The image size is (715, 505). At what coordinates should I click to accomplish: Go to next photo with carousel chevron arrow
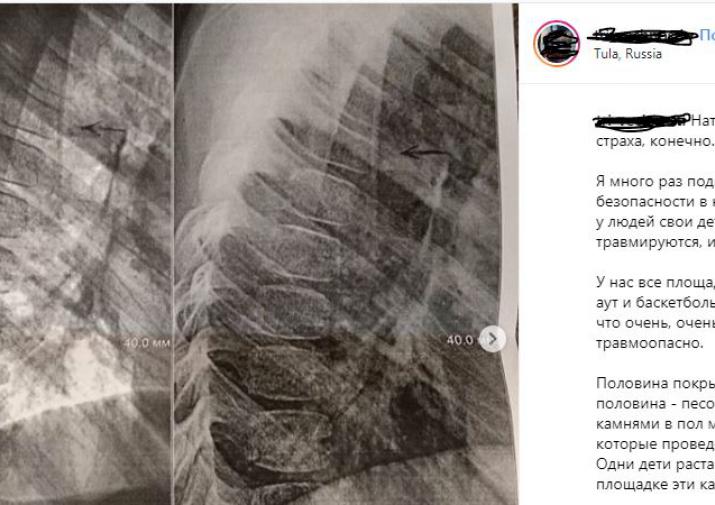click(492, 339)
